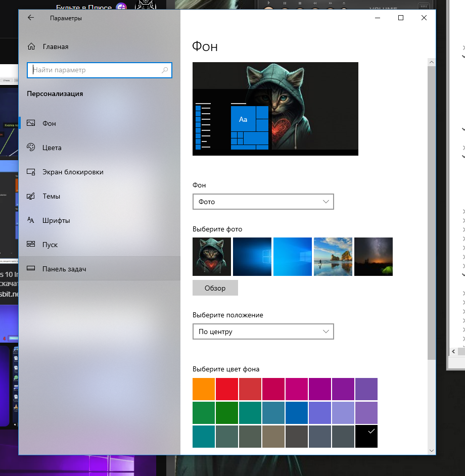Pick the royal blue color swatch
The width and height of the screenshot is (465, 476).
(297, 412)
